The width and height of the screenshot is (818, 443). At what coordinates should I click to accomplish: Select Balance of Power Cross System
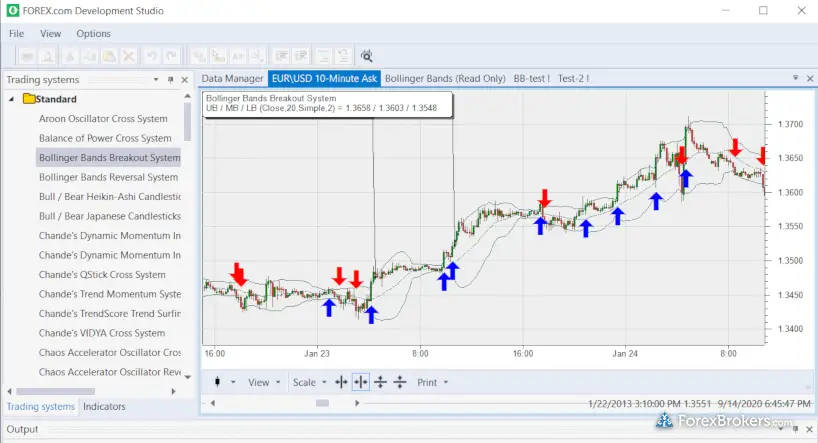tap(105, 138)
